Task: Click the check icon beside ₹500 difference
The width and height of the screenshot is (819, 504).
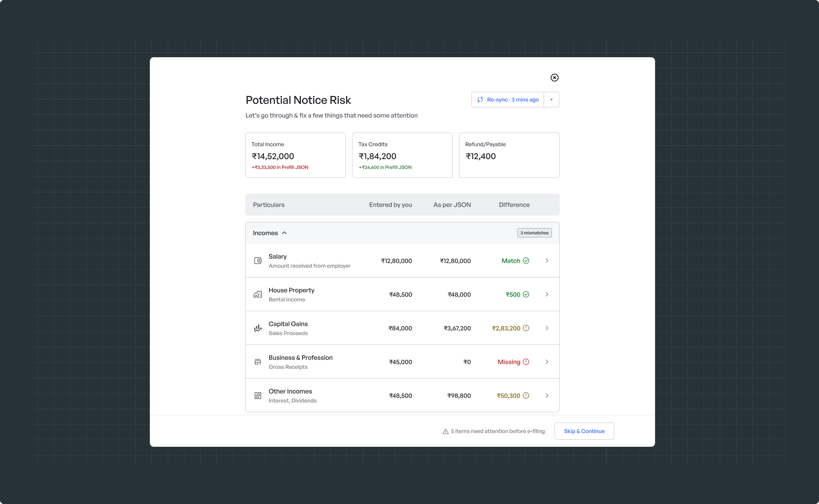Action: (x=526, y=294)
